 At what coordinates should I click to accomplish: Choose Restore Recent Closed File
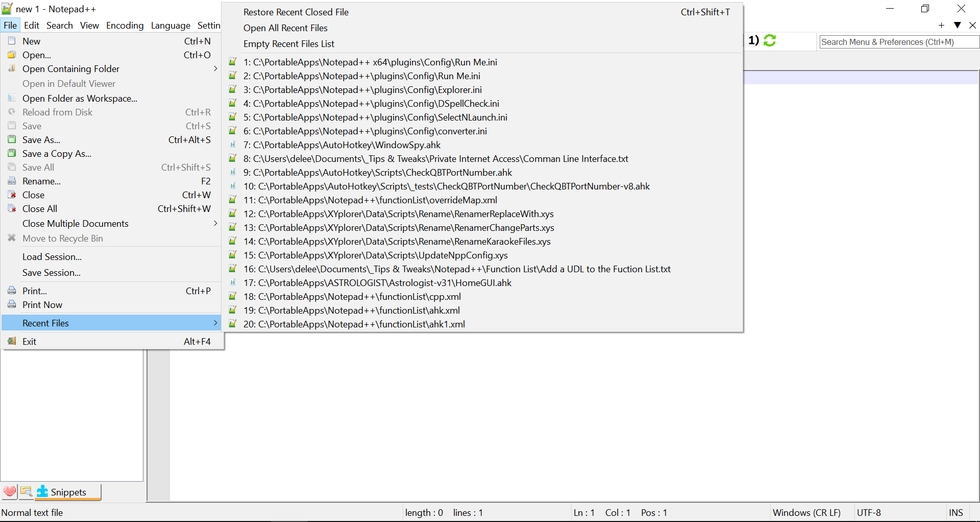(x=483, y=12)
